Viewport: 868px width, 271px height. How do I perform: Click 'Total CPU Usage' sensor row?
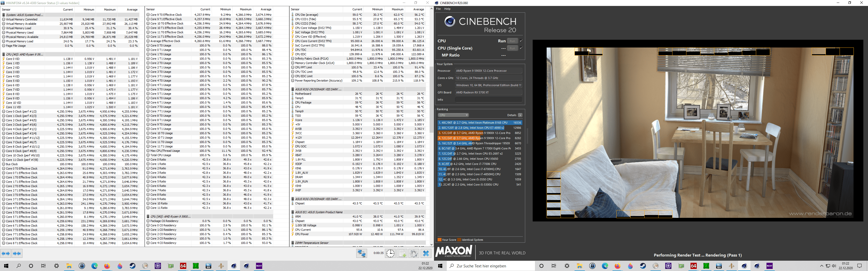[x=209, y=155]
